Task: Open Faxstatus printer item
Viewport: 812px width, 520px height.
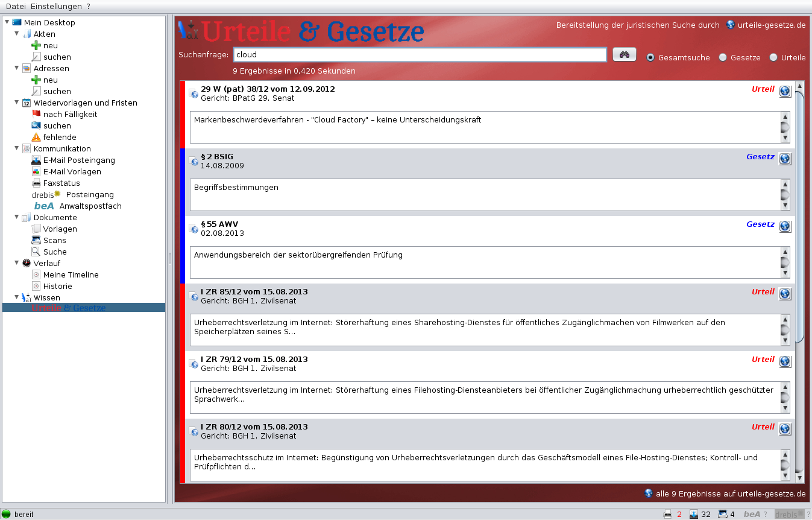Action: [55, 183]
